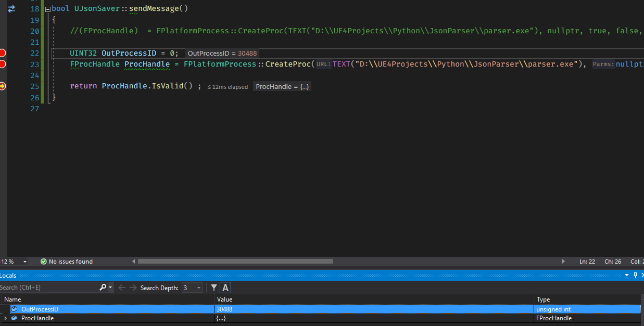The width and height of the screenshot is (644, 326).
Task: Click the horizontal scrollbar thumb in the editor
Action: tap(235, 262)
